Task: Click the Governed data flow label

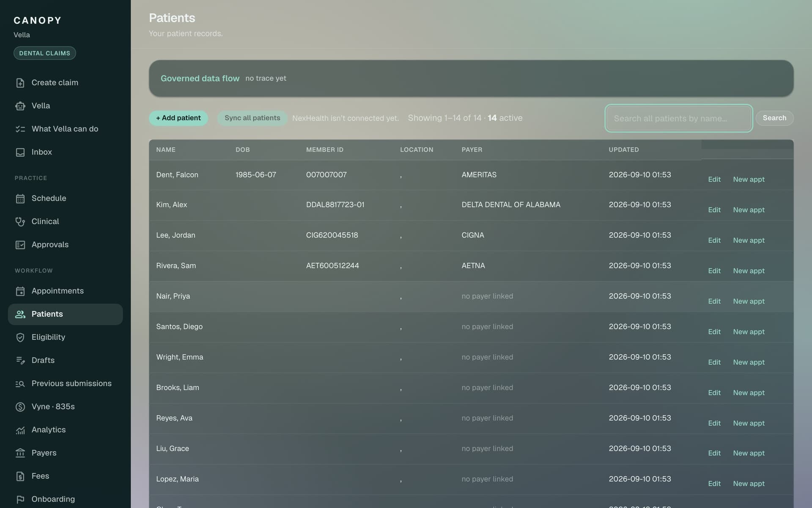Action: tap(200, 78)
